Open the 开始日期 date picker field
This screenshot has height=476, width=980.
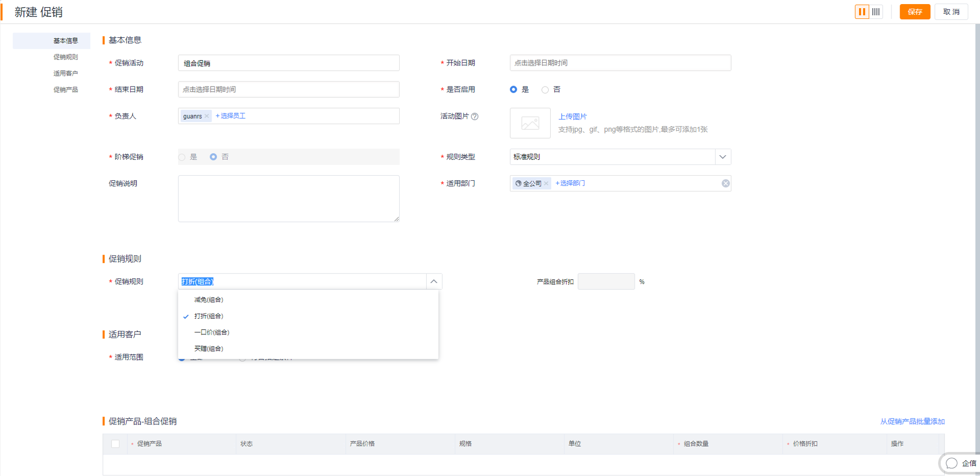620,63
